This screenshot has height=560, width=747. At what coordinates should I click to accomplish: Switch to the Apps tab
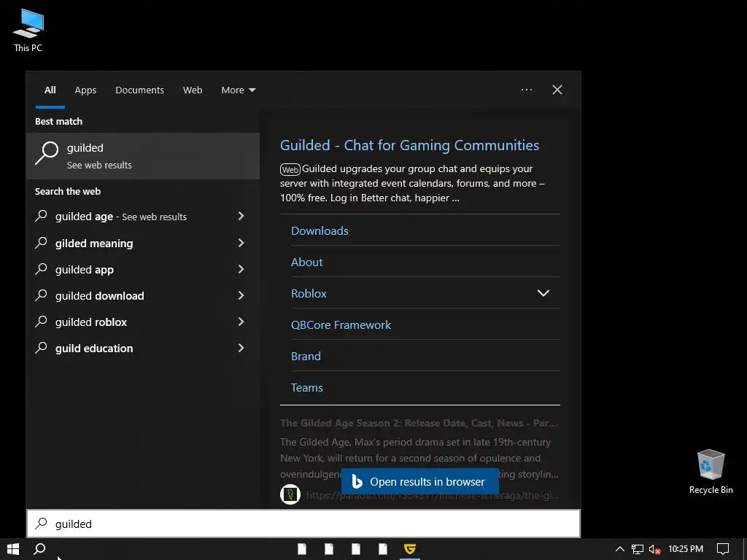85,90
